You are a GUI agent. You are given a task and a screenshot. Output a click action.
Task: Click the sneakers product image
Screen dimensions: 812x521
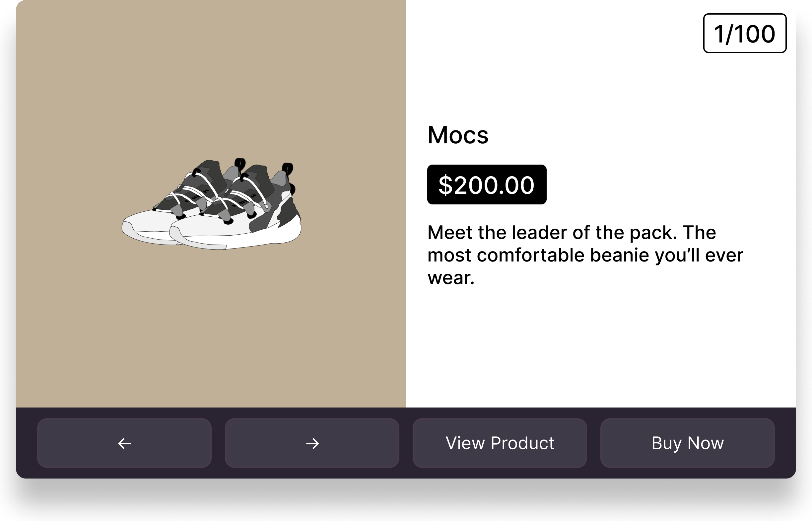click(212, 204)
